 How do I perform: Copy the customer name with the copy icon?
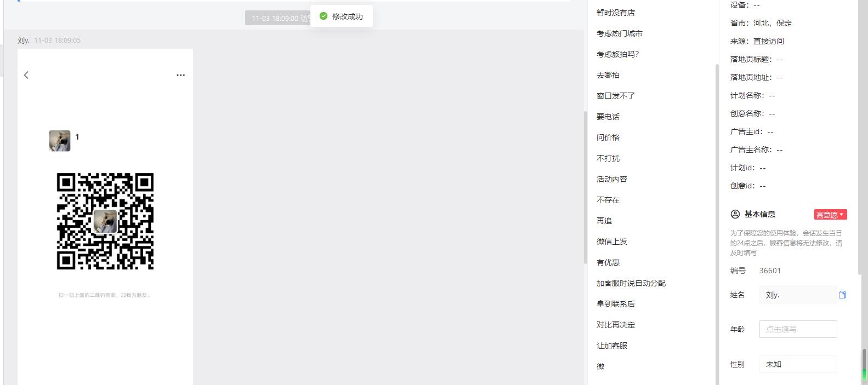(842, 295)
